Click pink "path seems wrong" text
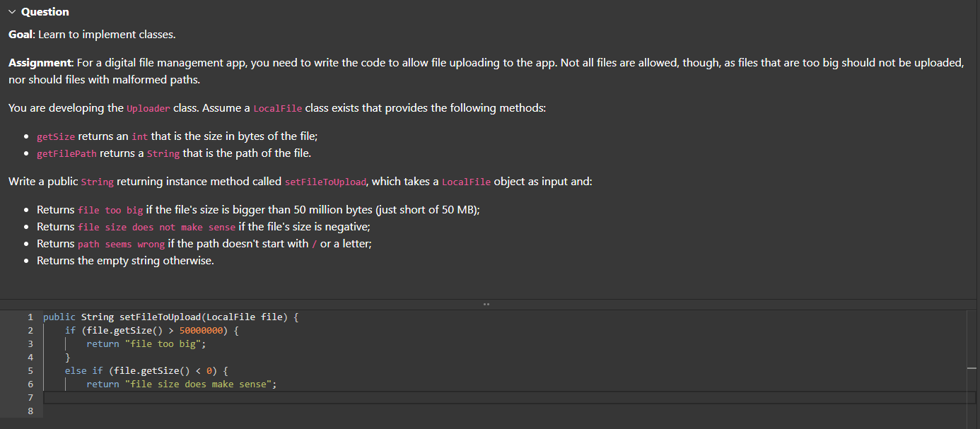Viewport: 980px width, 429px height. tap(121, 245)
